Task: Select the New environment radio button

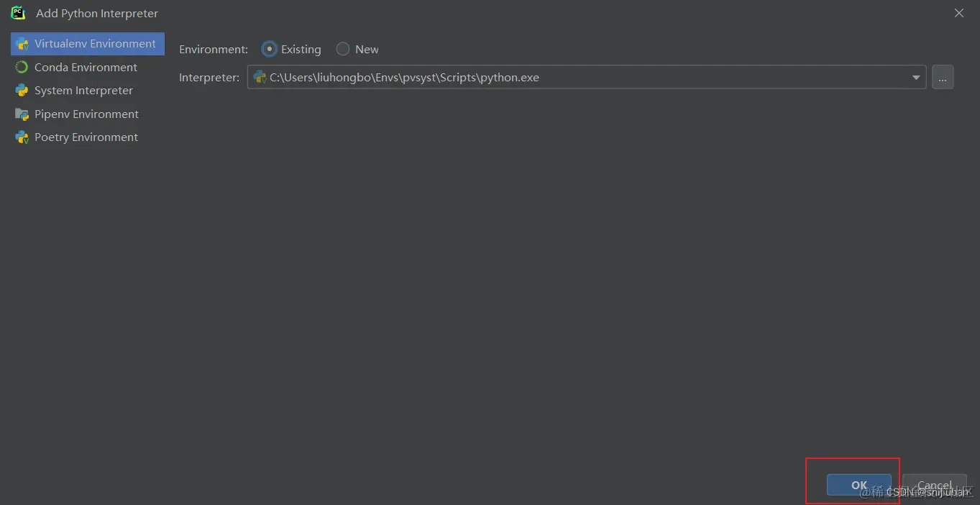Action: pos(343,49)
